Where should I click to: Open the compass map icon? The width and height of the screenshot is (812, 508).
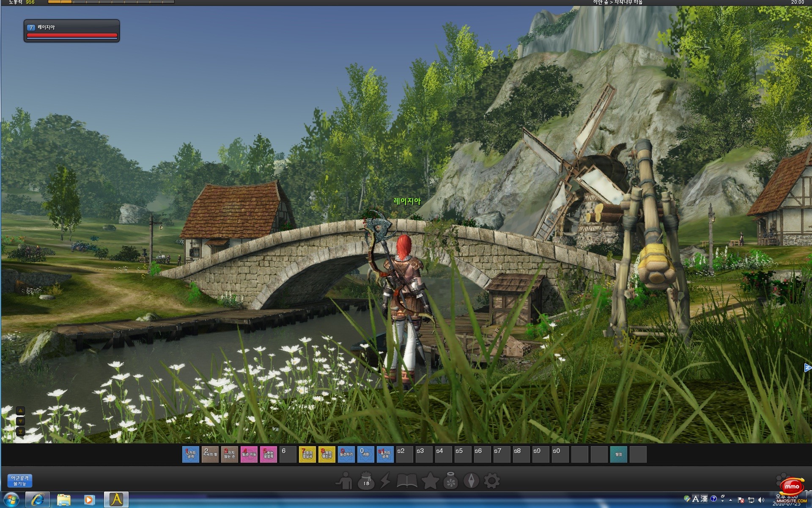point(471,481)
